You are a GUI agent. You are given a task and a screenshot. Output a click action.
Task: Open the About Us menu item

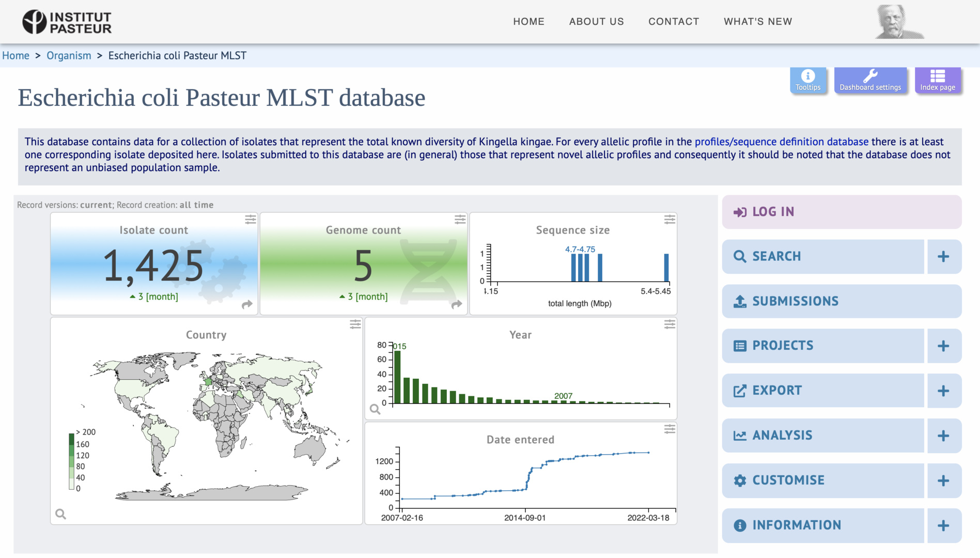click(x=596, y=22)
